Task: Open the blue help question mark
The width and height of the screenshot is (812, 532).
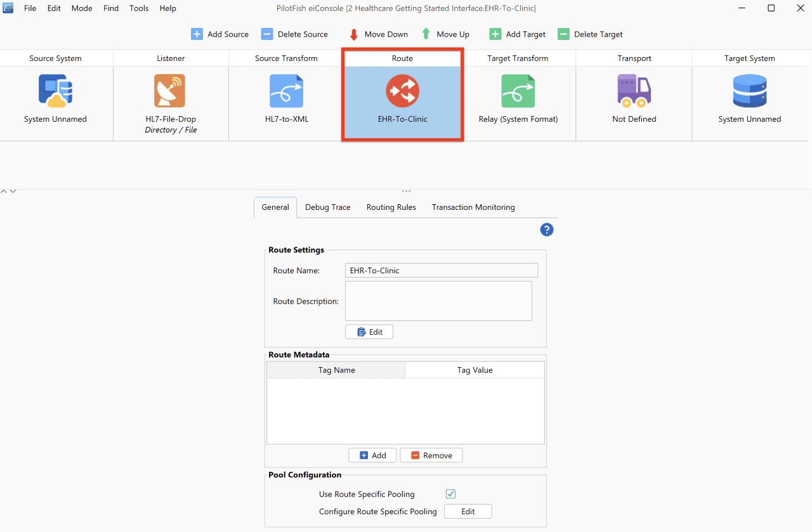Action: pos(547,230)
